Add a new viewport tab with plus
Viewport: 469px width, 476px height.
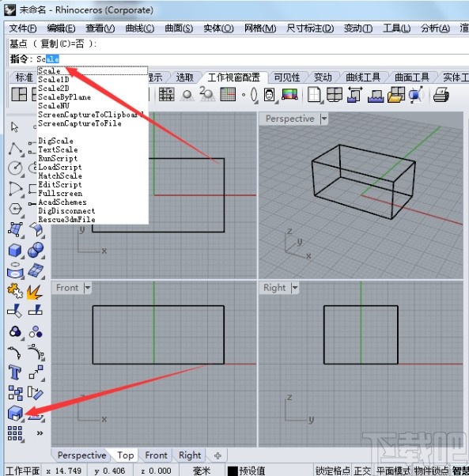(x=217, y=455)
